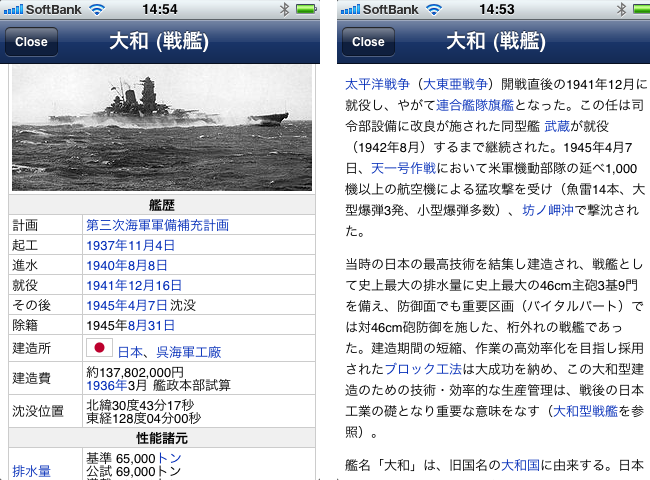Tap Bluetooth icon in left status bar
This screenshot has width=650, height=480.
click(x=284, y=10)
